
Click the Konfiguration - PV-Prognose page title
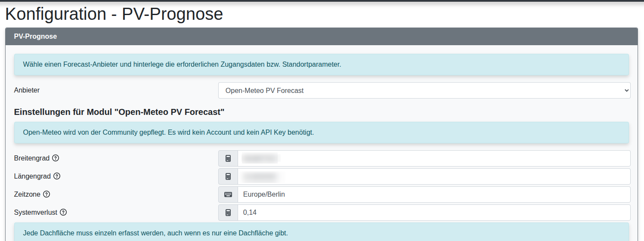pyautogui.click(x=114, y=14)
